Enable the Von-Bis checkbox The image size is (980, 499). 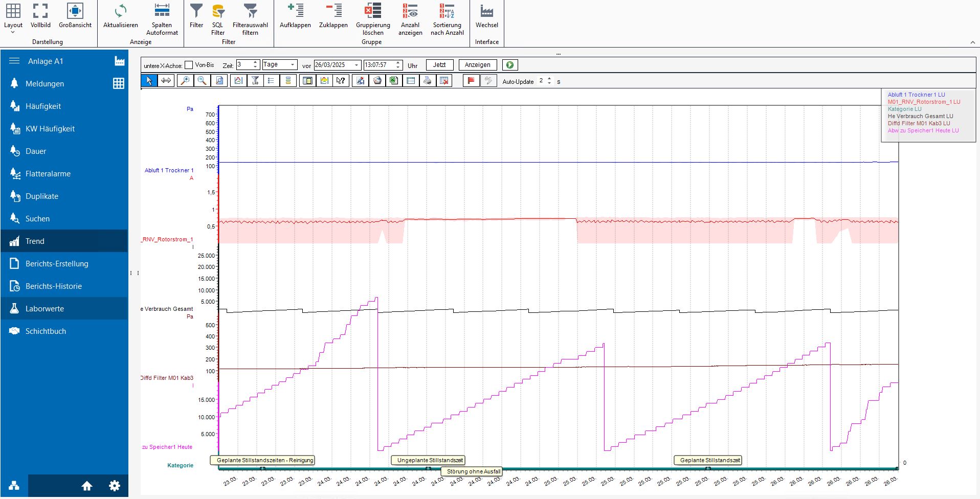click(188, 65)
